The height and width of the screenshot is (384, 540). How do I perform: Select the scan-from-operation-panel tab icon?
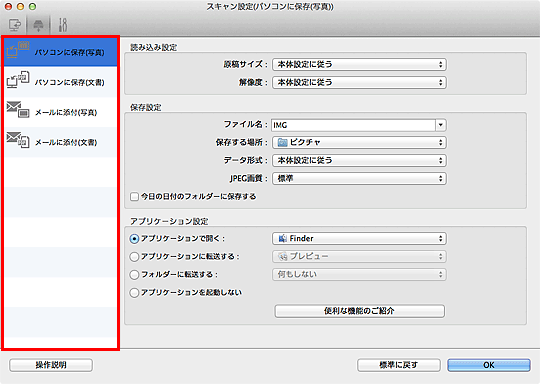pyautogui.click(x=38, y=25)
